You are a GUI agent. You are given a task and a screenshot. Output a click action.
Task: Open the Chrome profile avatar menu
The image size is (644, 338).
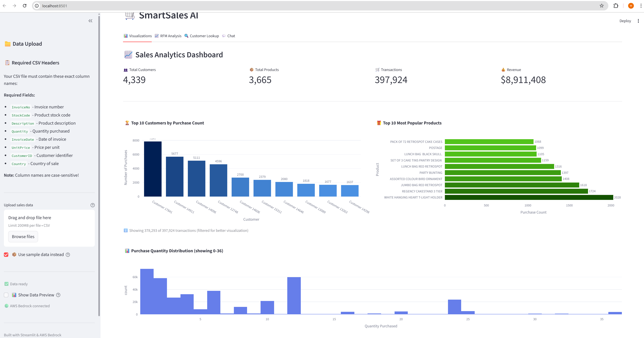[631, 6]
